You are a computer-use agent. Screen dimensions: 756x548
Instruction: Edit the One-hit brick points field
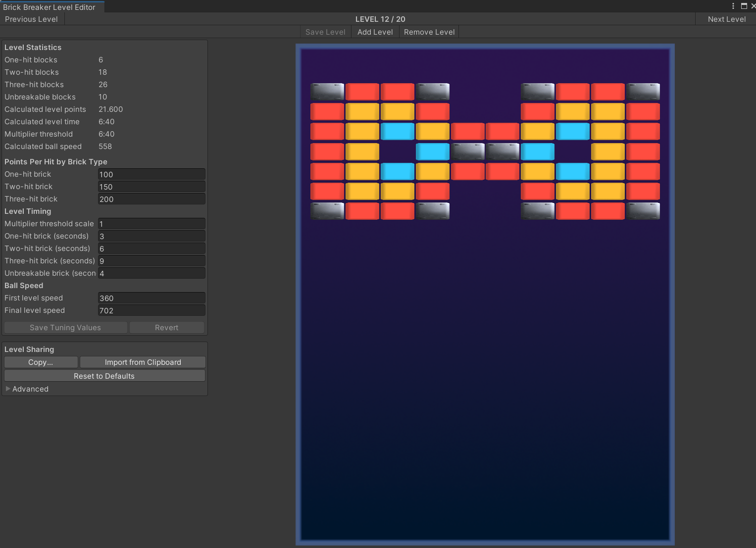pos(151,174)
